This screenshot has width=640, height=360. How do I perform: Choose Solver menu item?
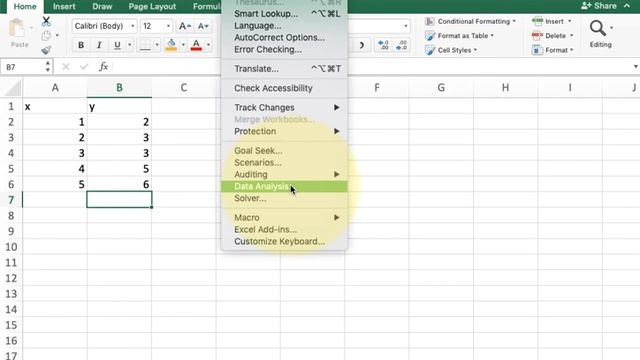(x=284, y=198)
